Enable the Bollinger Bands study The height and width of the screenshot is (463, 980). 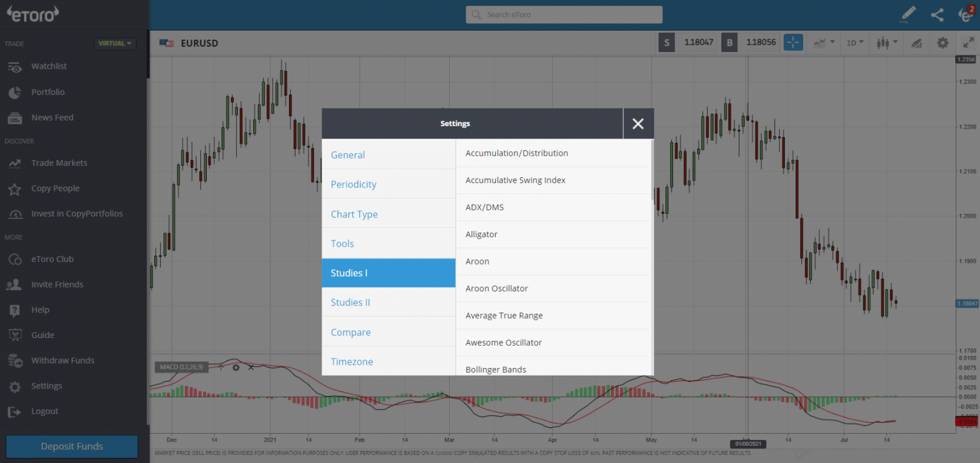[x=496, y=369]
